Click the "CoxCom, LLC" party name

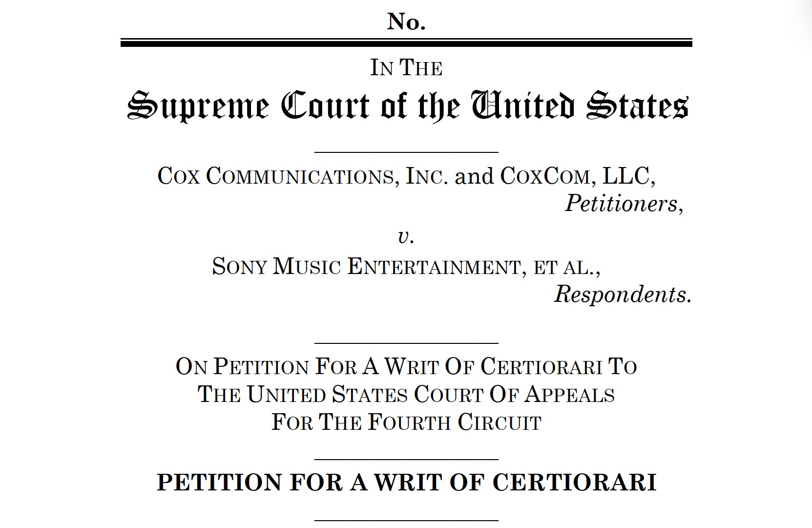pos(577,176)
